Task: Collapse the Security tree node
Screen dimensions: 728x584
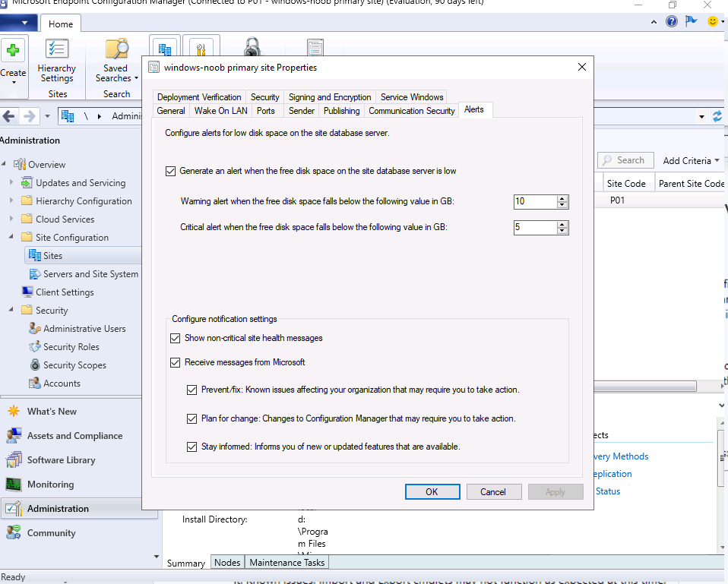Action: [11, 309]
